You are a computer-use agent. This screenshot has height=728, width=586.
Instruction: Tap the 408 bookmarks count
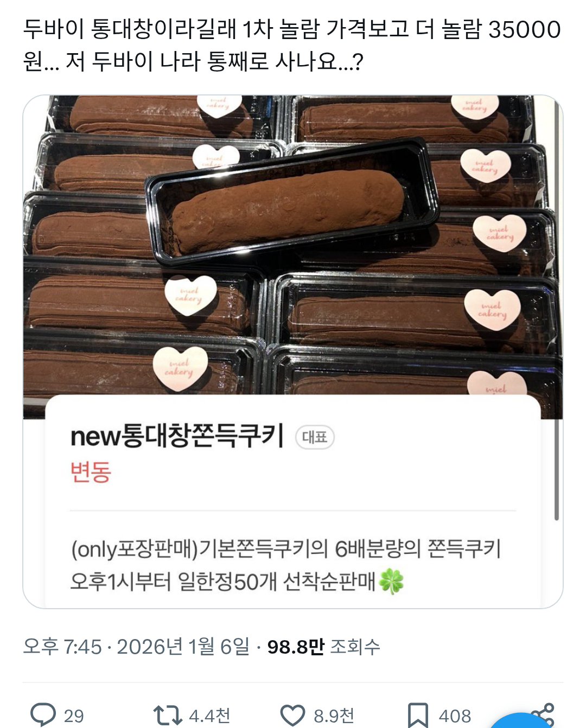tap(455, 716)
